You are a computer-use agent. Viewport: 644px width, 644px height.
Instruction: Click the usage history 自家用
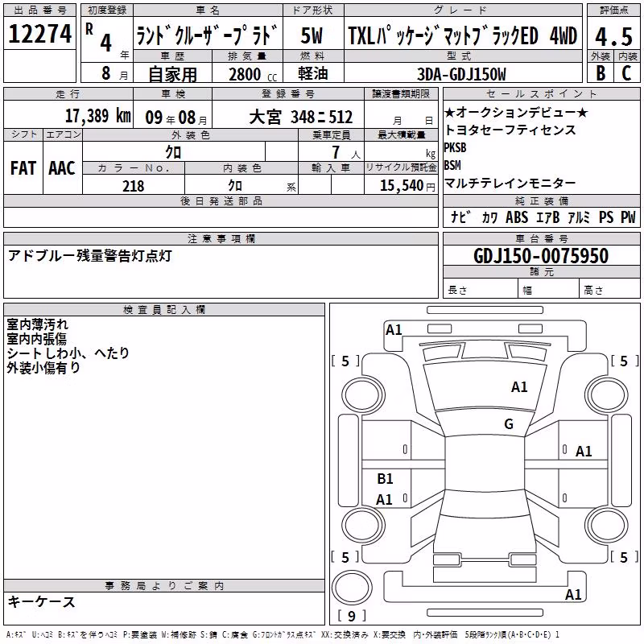click(172, 74)
